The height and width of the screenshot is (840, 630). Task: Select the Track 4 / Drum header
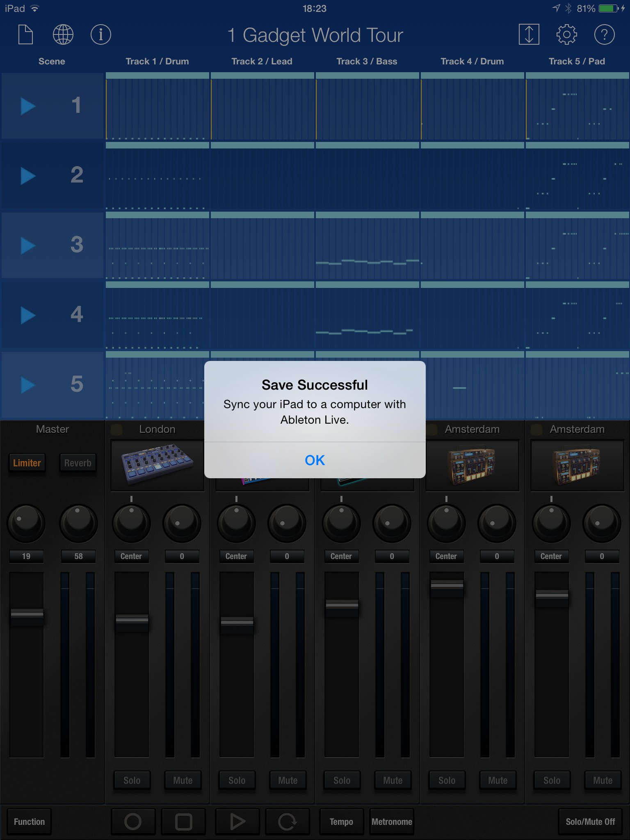pyautogui.click(x=472, y=62)
